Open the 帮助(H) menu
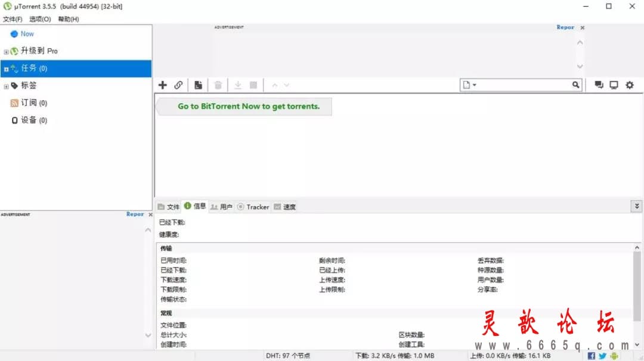This screenshot has height=361, width=644. pyautogui.click(x=68, y=19)
